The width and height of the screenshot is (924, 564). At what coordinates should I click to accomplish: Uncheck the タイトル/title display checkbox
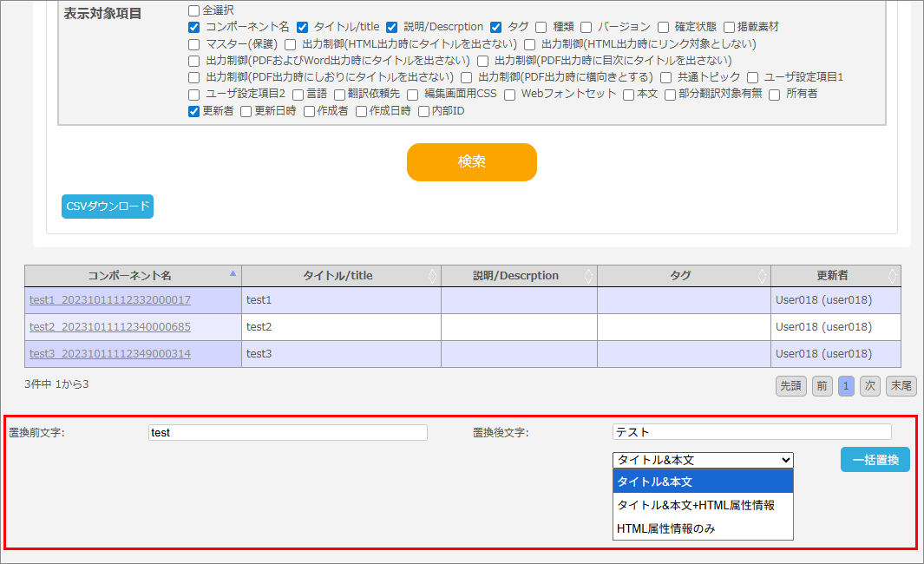click(x=303, y=27)
